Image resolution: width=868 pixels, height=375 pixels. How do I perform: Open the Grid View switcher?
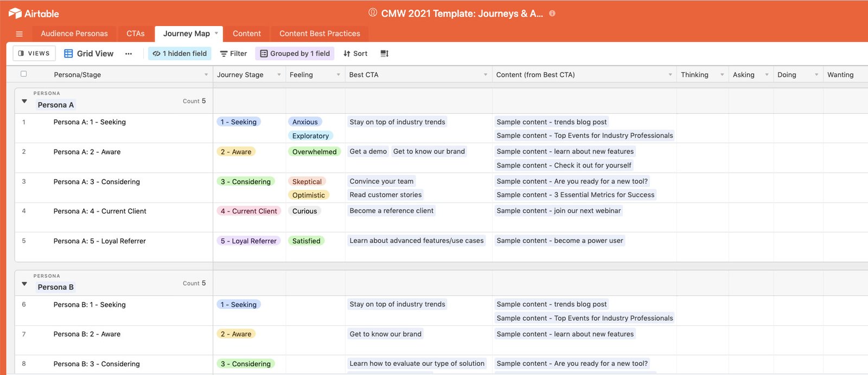click(x=89, y=54)
